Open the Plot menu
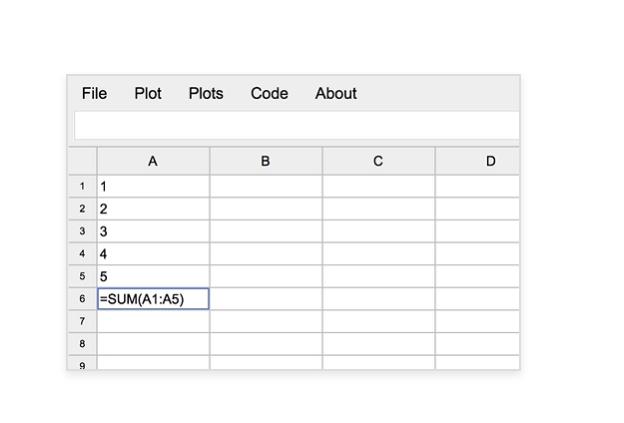This screenshot has height=423, width=624. (148, 93)
